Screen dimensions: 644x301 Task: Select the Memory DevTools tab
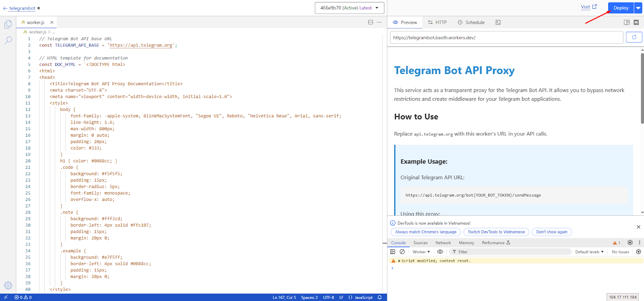click(x=466, y=243)
